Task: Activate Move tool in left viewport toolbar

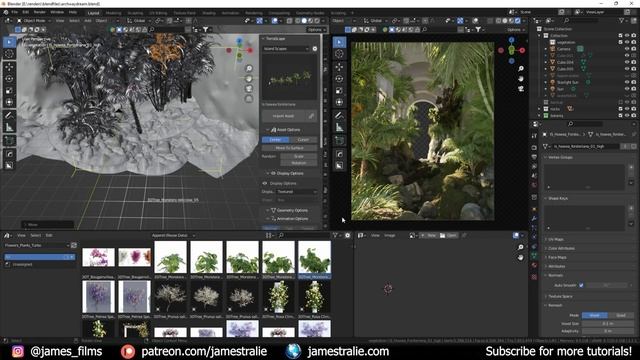Action: coord(9,67)
